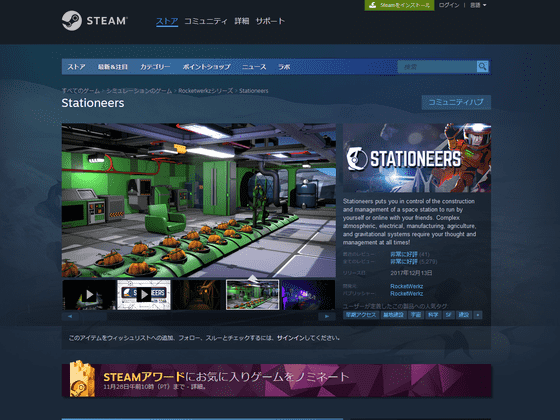Select the highlighted green greenhouse thumbnail
560x420 pixels.
coord(252,295)
